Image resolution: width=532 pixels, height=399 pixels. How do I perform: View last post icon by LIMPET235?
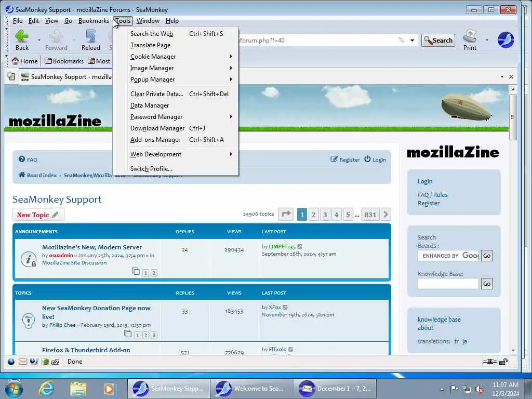pos(300,247)
